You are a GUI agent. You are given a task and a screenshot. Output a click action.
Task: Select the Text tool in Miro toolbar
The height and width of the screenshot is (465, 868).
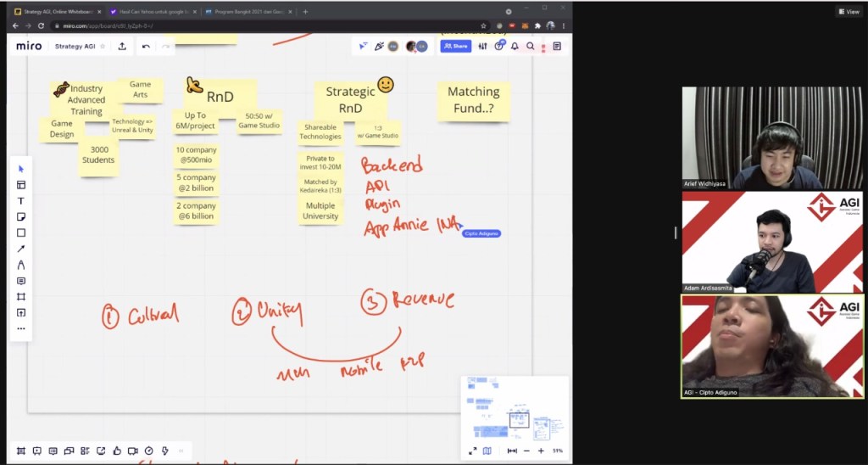tap(21, 201)
